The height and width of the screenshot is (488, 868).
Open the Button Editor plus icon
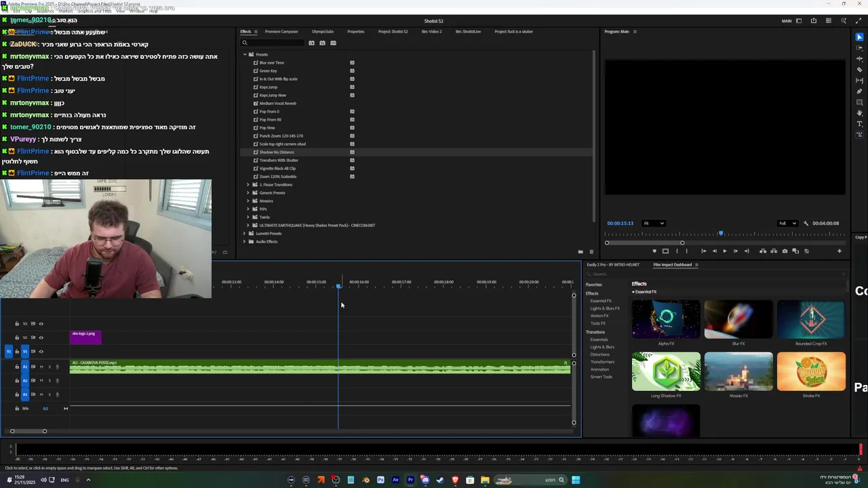[x=840, y=251]
